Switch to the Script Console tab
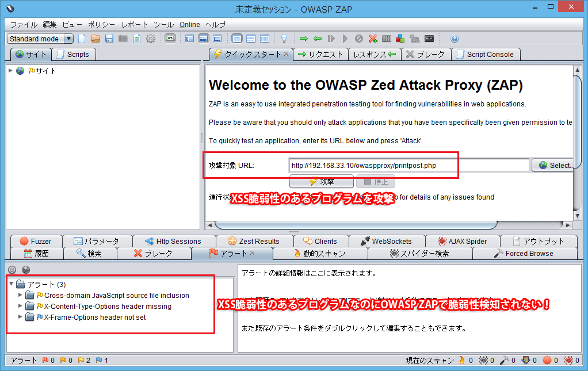Image resolution: width=588 pixels, height=371 pixels. pos(486,54)
